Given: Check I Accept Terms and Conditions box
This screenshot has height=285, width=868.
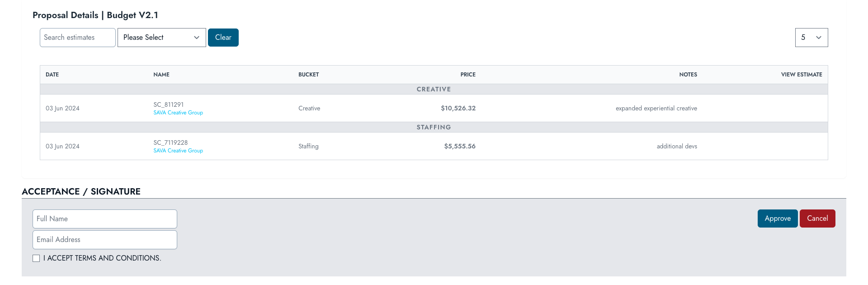Looking at the screenshot, I should point(36,258).
